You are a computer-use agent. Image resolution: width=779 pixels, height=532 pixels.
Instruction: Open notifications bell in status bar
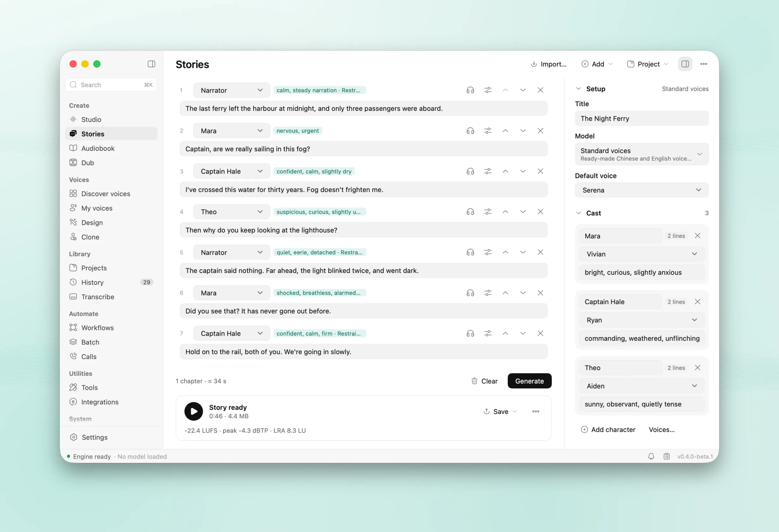click(651, 456)
